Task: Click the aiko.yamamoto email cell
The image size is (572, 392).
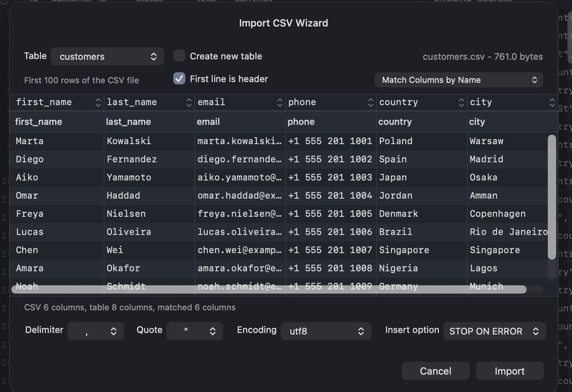Action: [x=240, y=177]
